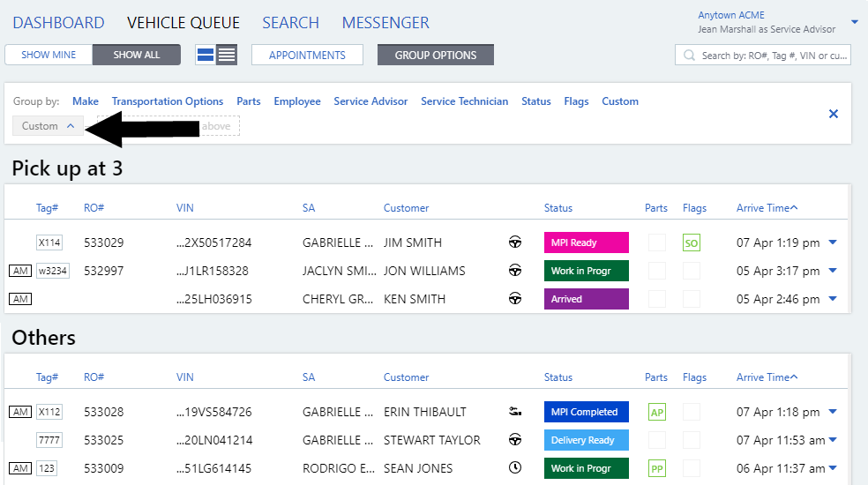Click SO flag on RO 533029

[x=692, y=243]
